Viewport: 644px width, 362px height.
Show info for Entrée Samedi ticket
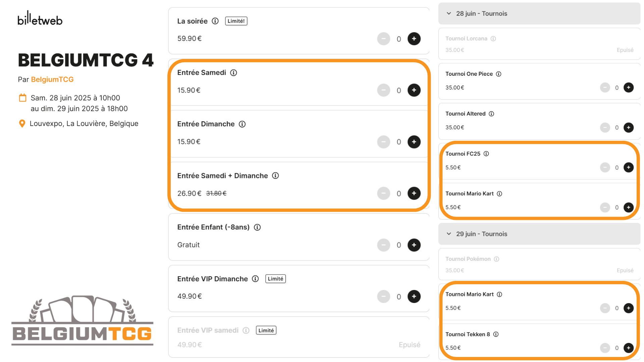click(x=234, y=73)
